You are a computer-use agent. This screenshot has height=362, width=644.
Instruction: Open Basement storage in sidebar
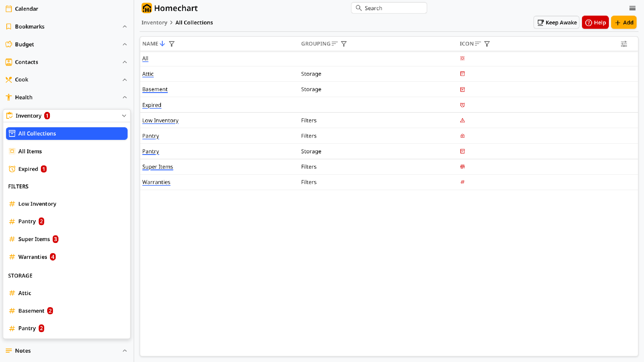[67, 311]
